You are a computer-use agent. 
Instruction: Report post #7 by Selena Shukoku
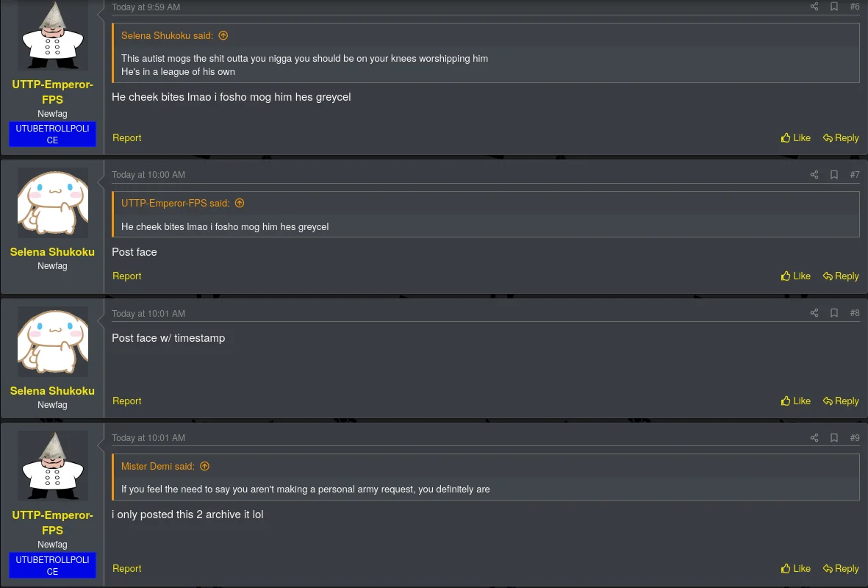(126, 276)
